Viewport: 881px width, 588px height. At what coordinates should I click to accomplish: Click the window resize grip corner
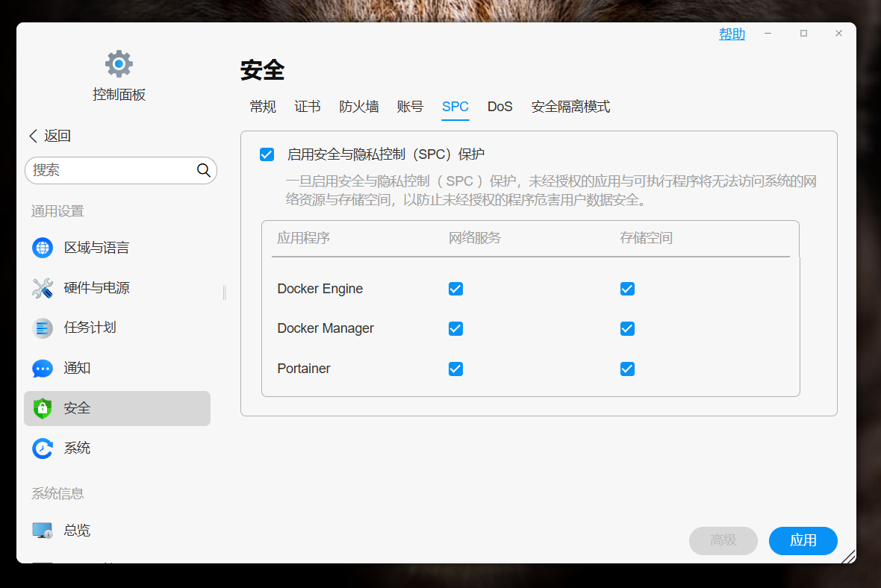[848, 556]
